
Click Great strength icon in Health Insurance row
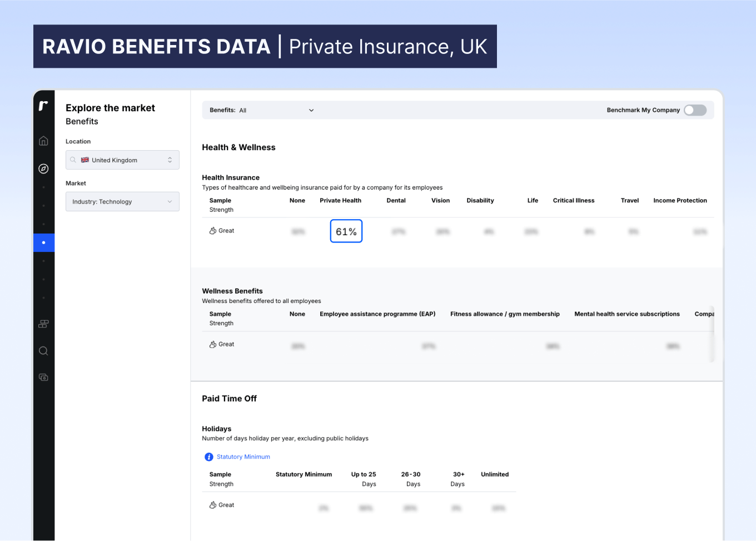pyautogui.click(x=213, y=231)
